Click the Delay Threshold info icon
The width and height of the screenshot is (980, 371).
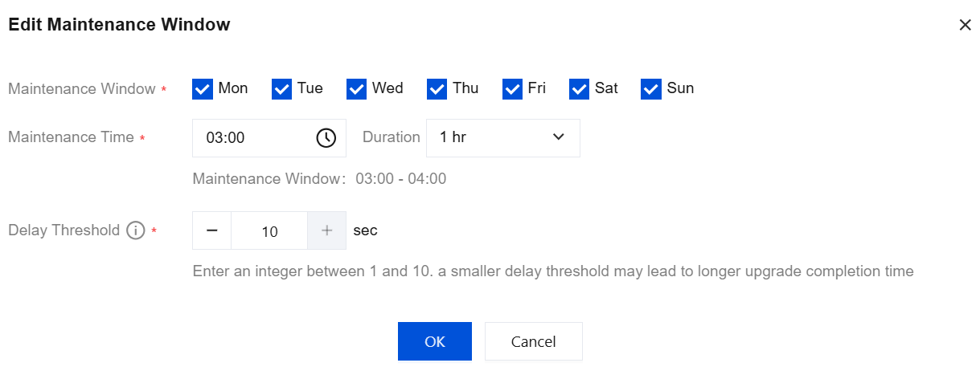click(135, 230)
